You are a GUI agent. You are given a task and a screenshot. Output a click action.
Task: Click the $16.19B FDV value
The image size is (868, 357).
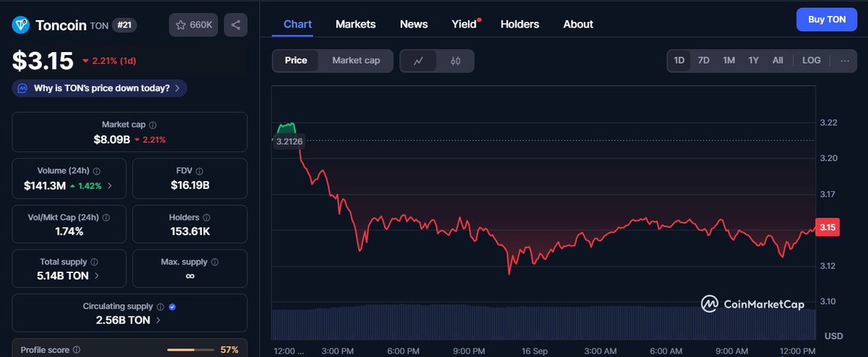click(192, 185)
